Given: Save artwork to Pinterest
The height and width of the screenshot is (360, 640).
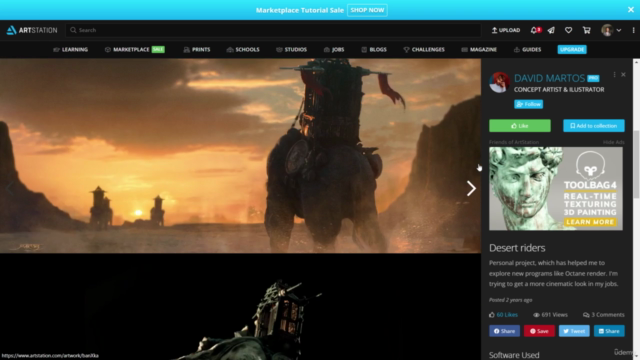Looking at the screenshot, I should pos(539,331).
